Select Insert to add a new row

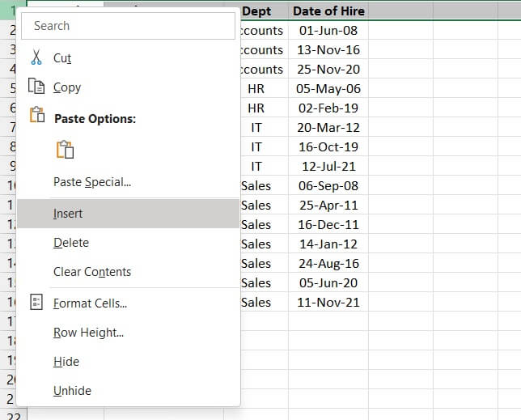pyautogui.click(x=68, y=214)
